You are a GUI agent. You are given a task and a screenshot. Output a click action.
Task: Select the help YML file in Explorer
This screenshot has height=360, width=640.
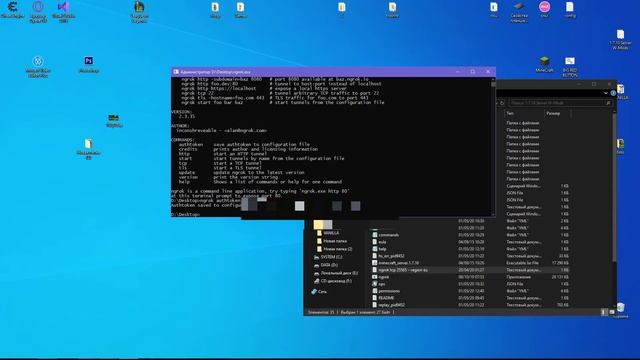(379, 249)
